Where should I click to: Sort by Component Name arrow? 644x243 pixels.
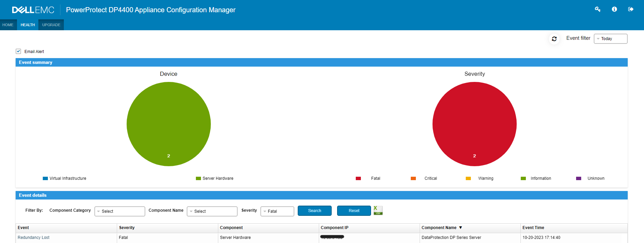click(460, 228)
